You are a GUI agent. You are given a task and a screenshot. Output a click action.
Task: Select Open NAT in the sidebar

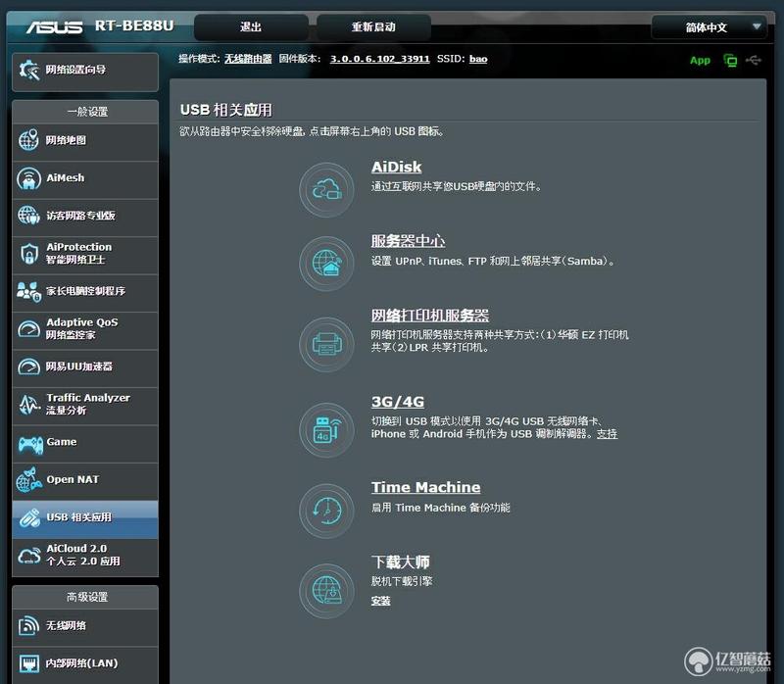[x=85, y=480]
